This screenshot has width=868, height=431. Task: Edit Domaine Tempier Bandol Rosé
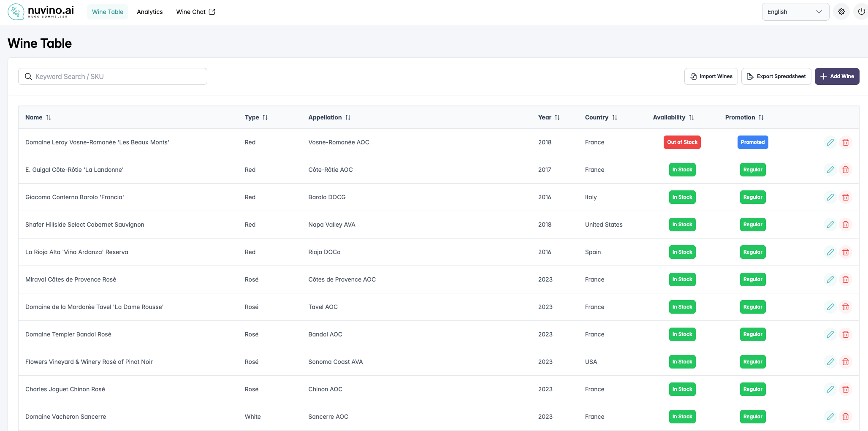tap(830, 334)
